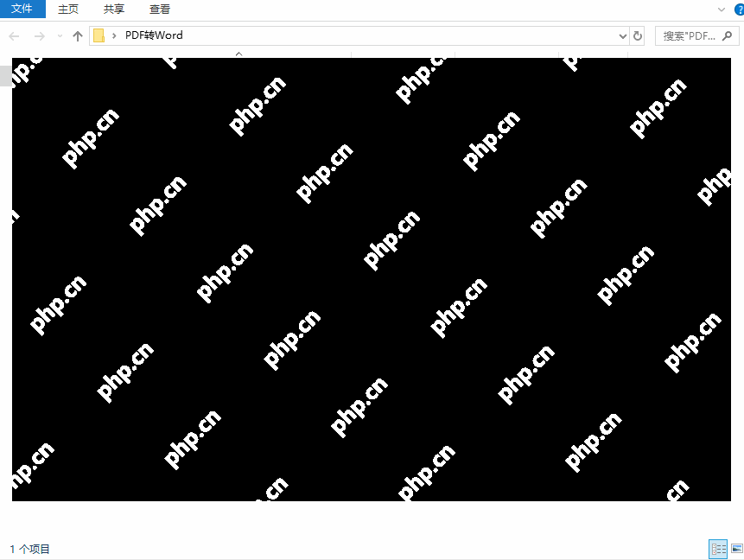Click the back navigation arrow
744x560 pixels.
(14, 35)
